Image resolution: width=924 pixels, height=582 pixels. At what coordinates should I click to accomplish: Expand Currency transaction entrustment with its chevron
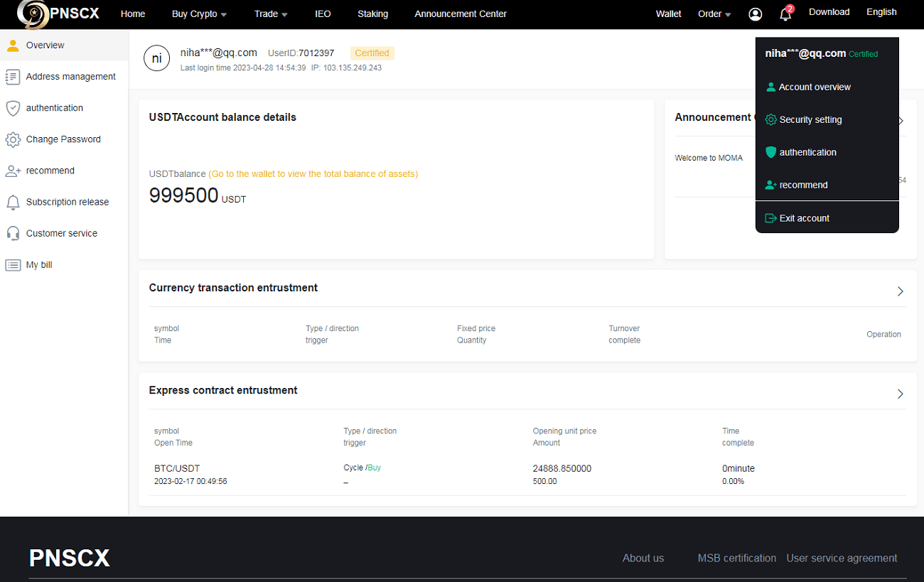[900, 291]
